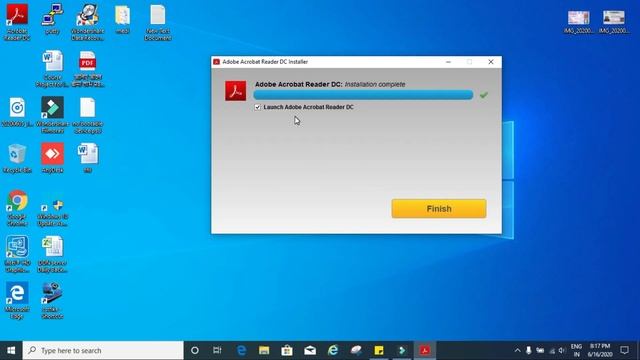
Task: Select New Text Document on desktop
Action: click(x=158, y=22)
